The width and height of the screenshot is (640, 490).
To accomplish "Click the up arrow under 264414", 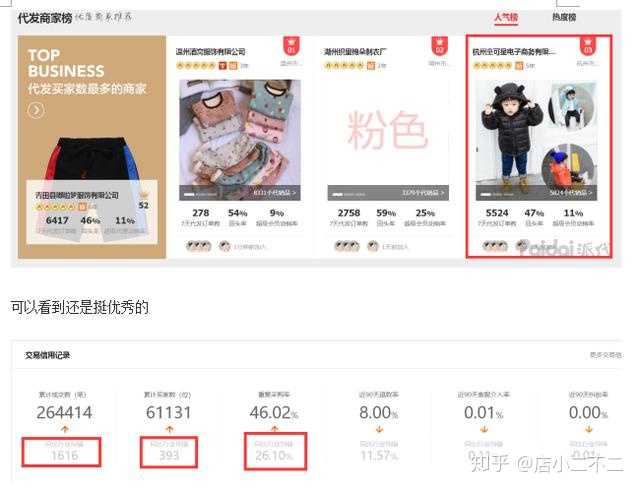I will 64,429.
